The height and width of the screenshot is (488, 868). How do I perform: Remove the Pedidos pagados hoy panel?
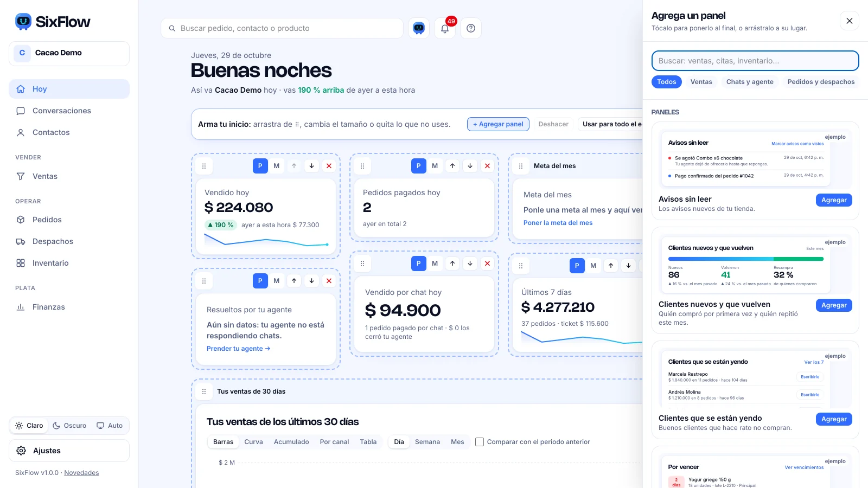point(487,166)
